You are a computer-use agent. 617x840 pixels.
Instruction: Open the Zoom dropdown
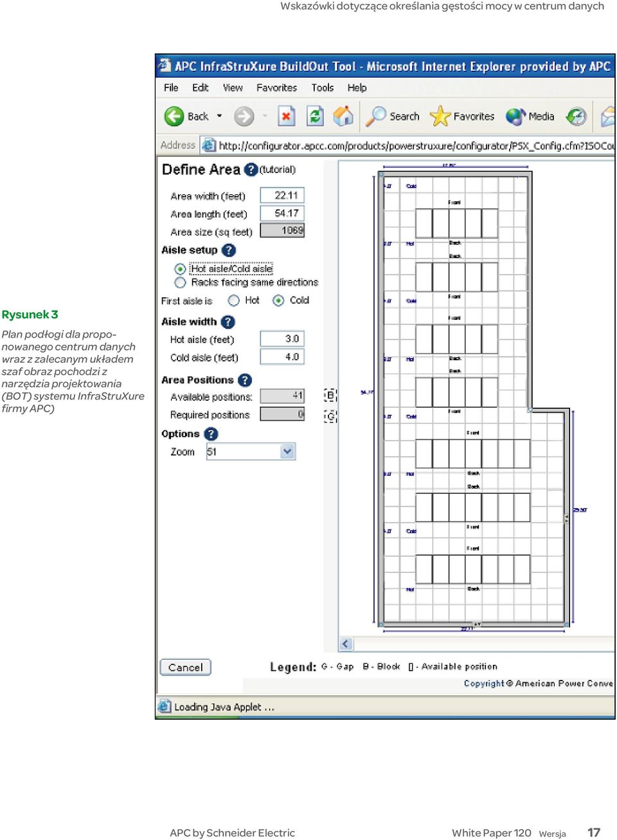click(287, 452)
